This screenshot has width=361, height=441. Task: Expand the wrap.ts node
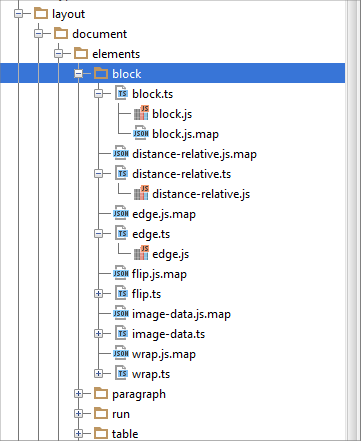[x=98, y=374]
